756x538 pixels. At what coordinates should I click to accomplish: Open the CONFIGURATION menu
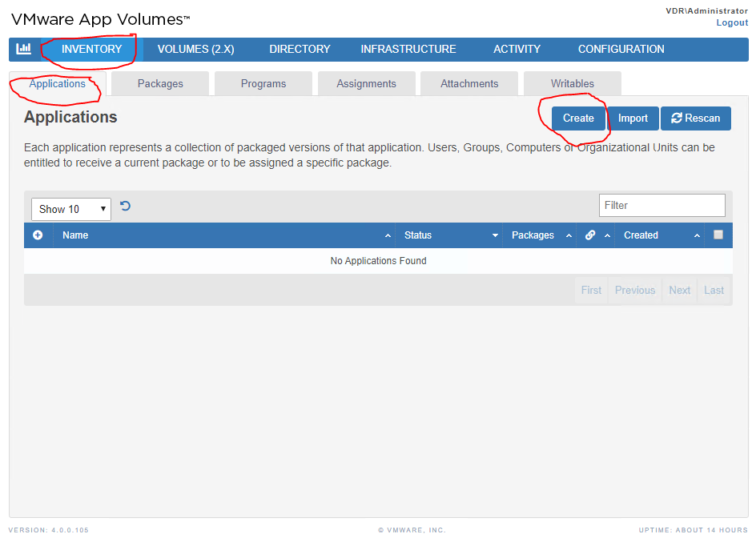pyautogui.click(x=621, y=49)
